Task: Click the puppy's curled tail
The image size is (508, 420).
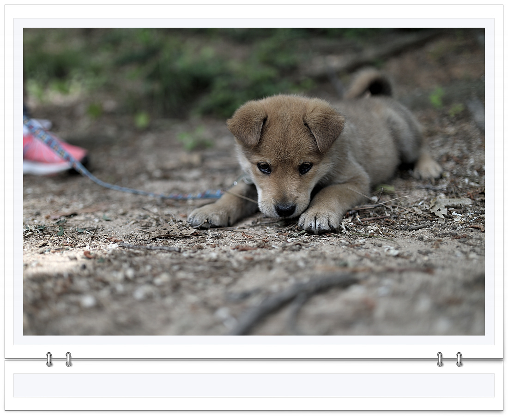Action: (x=369, y=83)
